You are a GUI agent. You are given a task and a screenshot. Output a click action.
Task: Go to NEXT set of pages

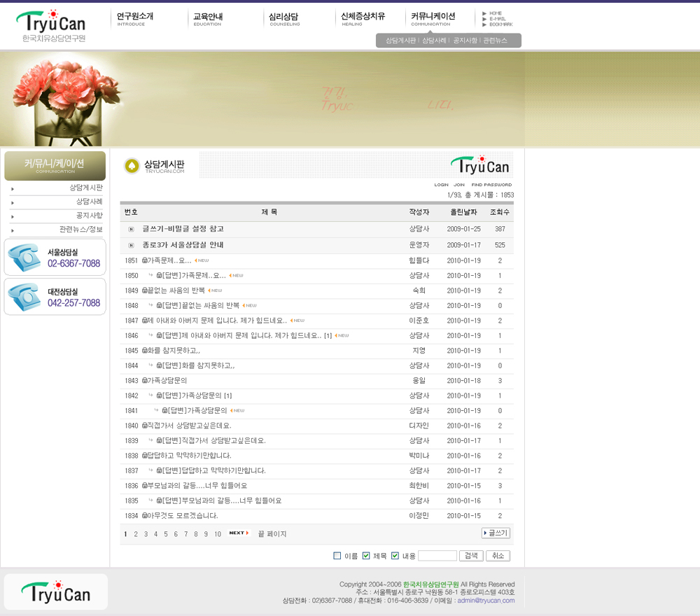pos(239,533)
